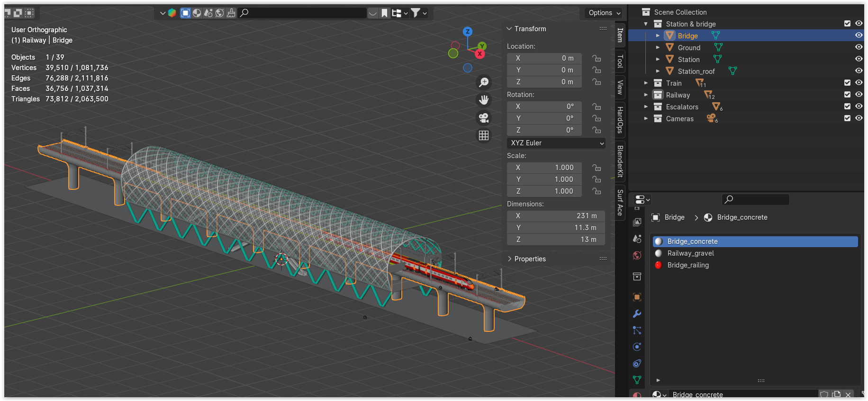The height and width of the screenshot is (401, 868).
Task: Open the Options dropdown
Action: click(x=605, y=13)
